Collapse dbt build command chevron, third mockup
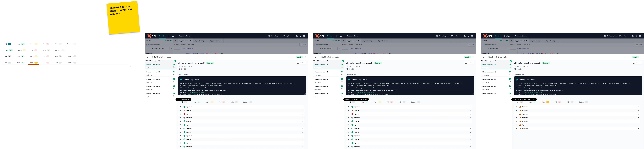The image size is (644, 149). [483, 57]
